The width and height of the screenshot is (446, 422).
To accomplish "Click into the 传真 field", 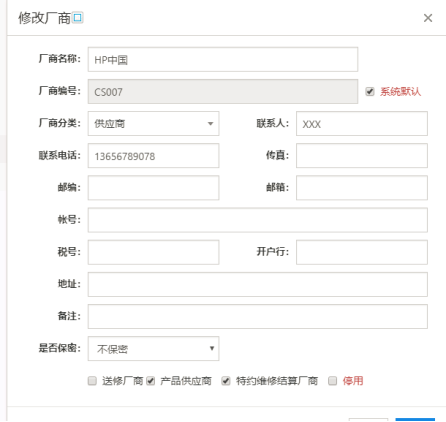I will click(362, 156).
